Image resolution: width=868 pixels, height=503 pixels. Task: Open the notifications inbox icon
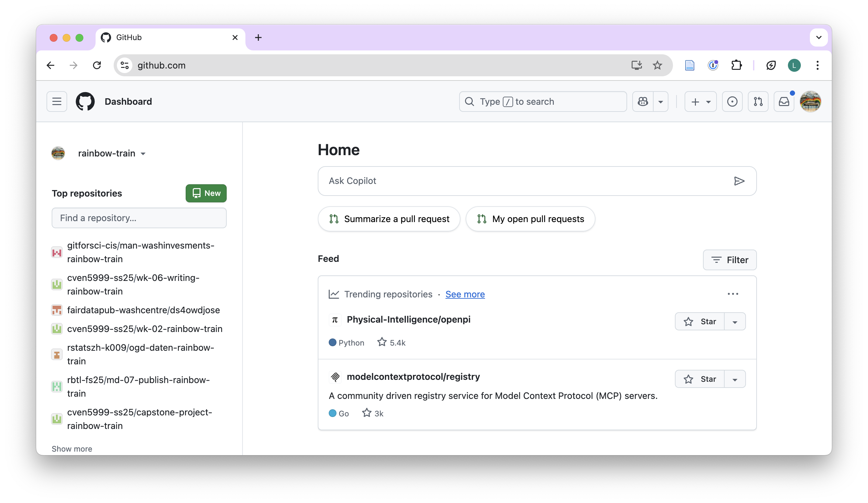point(784,102)
